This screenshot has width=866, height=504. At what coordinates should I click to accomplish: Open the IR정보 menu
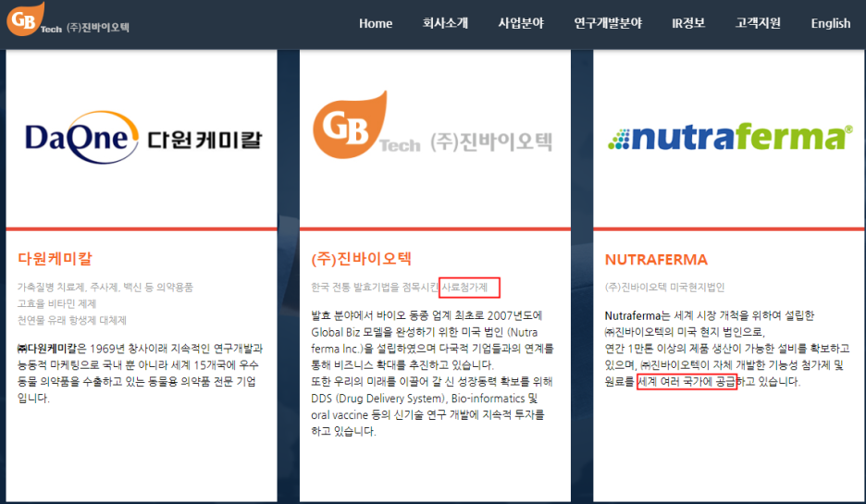688,23
